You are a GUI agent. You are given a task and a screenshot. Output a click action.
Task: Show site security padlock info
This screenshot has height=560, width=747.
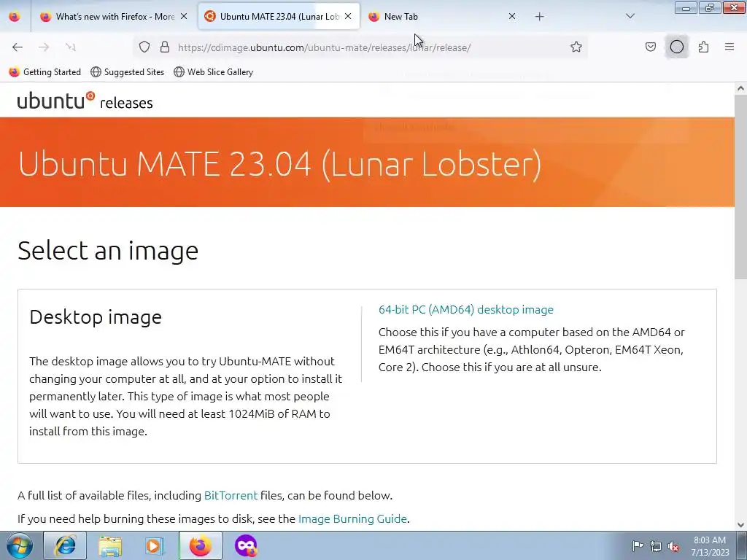click(x=165, y=47)
